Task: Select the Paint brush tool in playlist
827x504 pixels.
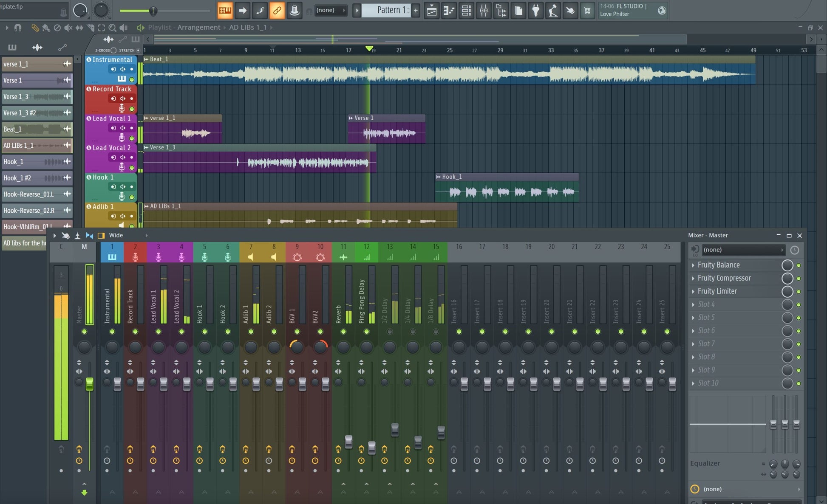Action: click(x=46, y=28)
